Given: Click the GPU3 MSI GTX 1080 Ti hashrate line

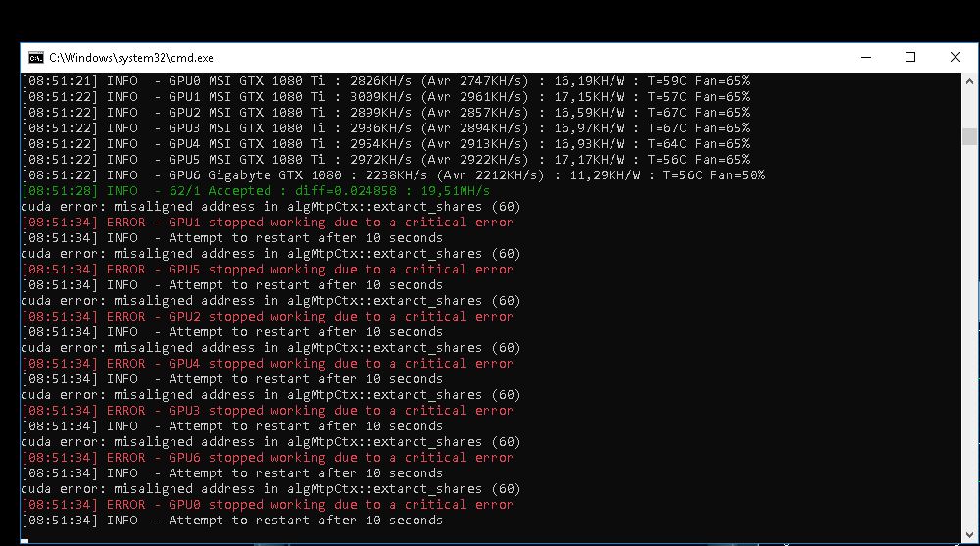Looking at the screenshot, I should 385,128.
